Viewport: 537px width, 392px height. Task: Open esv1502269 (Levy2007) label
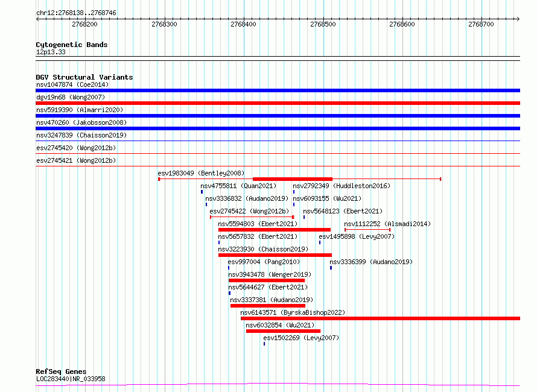301,338
